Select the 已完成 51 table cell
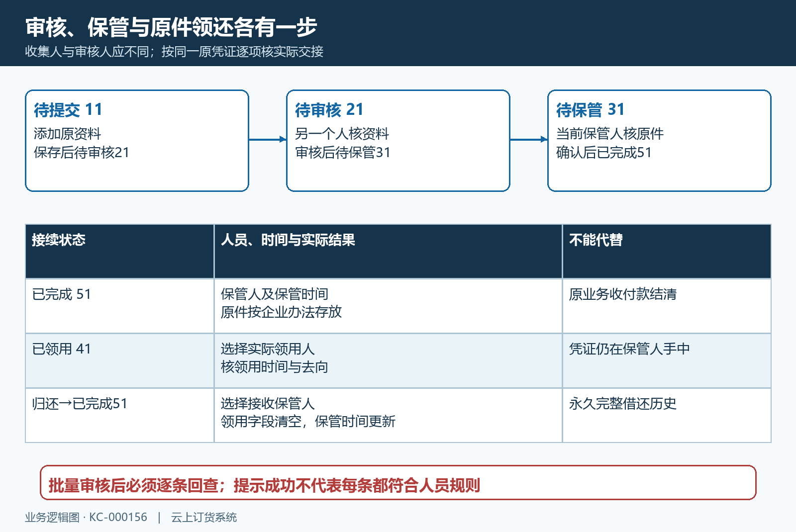Image resolution: width=796 pixels, height=532 pixels. click(x=119, y=306)
